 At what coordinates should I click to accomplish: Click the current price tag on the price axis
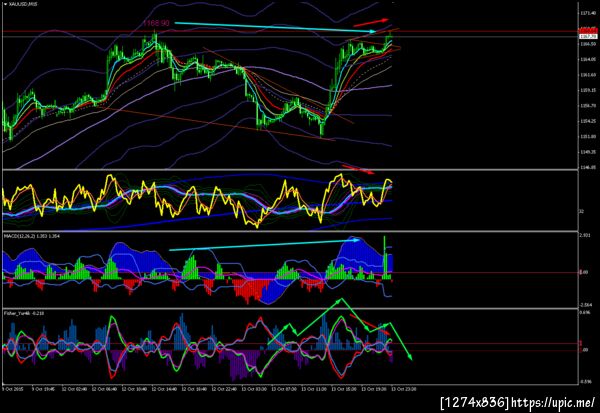[588, 36]
